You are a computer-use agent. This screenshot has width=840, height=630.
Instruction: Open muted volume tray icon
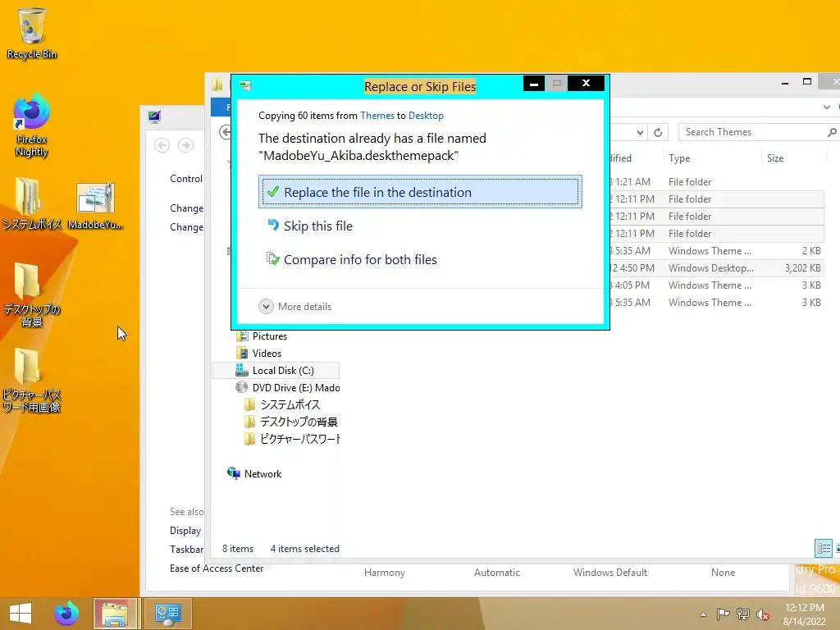[763, 614]
